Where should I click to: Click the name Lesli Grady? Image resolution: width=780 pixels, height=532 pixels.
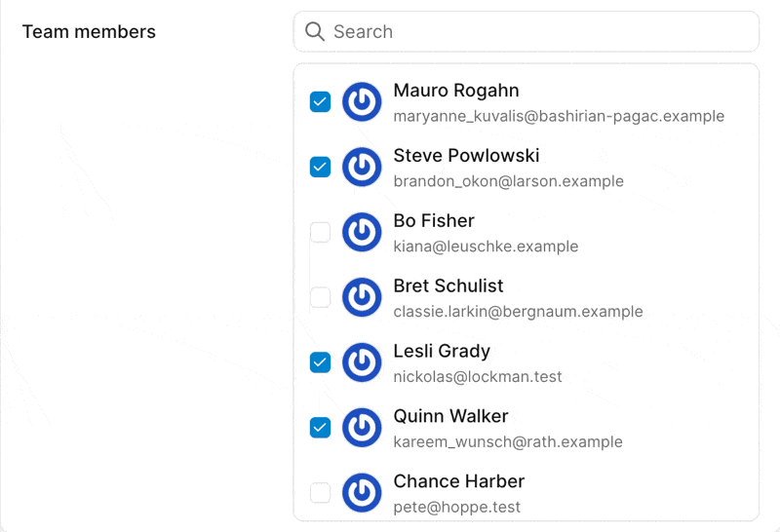point(442,351)
